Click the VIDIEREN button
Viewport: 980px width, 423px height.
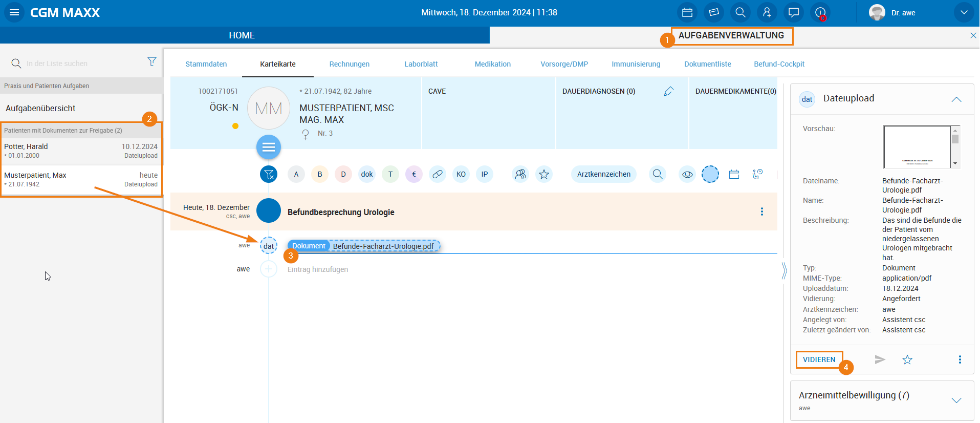click(x=819, y=359)
